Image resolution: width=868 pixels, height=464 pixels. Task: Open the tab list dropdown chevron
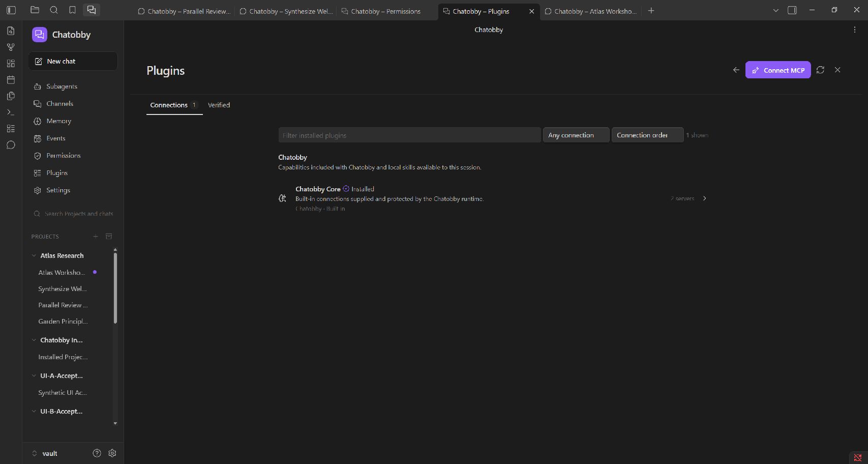[x=775, y=10]
